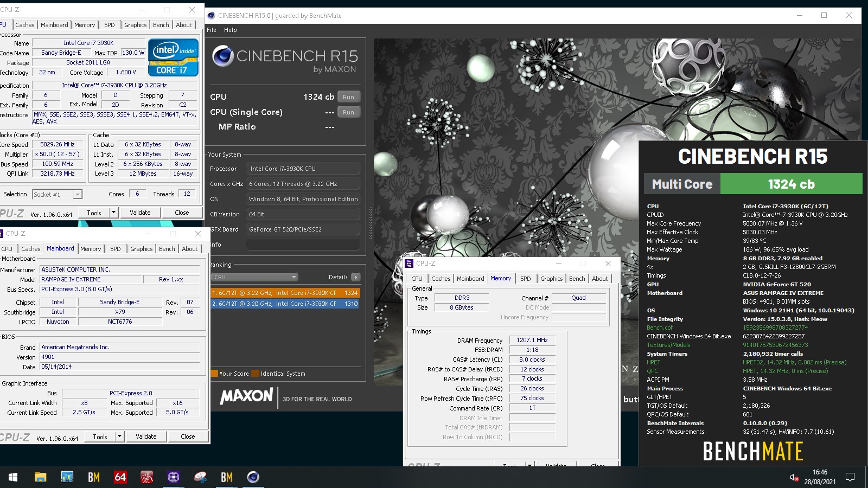
Task: Click the 1324 cb Multi Core score
Action: pos(791,184)
